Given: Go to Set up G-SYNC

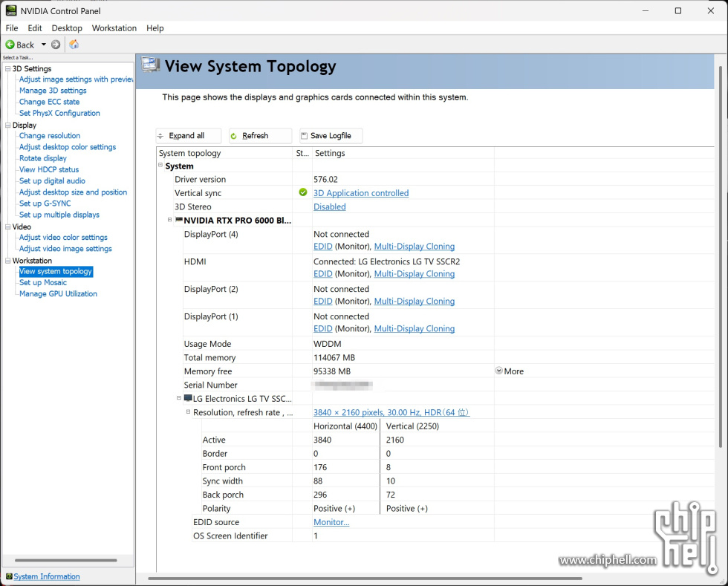Looking at the screenshot, I should (45, 204).
